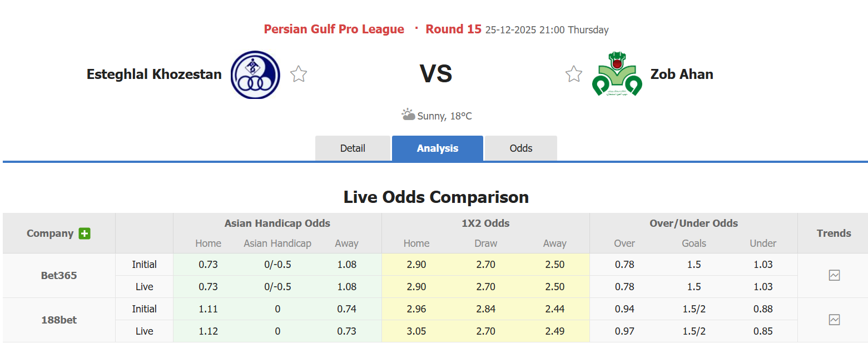The width and height of the screenshot is (868, 348).
Task: Toggle the favorite star beside Zob Ahan
Action: click(x=573, y=74)
